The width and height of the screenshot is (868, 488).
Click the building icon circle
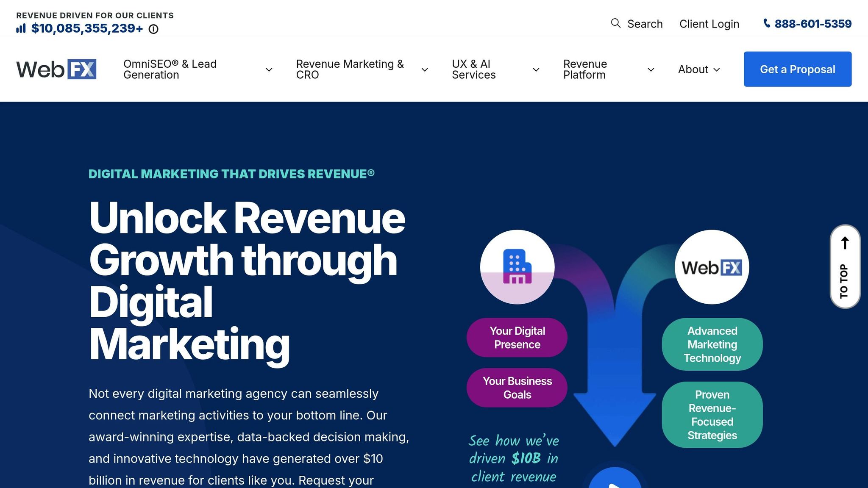517,267
